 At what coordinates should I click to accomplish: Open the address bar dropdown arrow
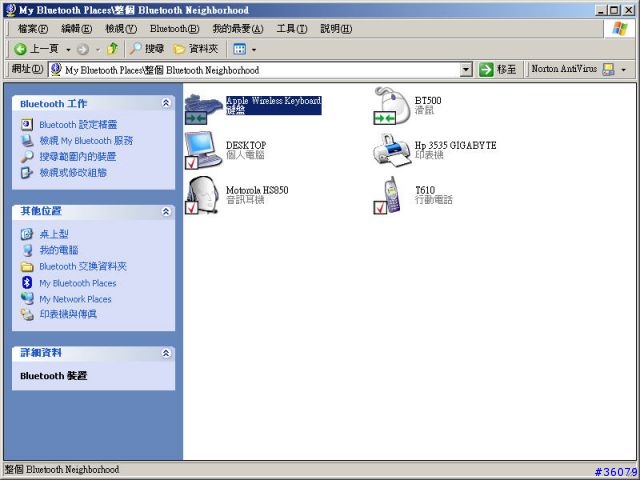pyautogui.click(x=466, y=70)
